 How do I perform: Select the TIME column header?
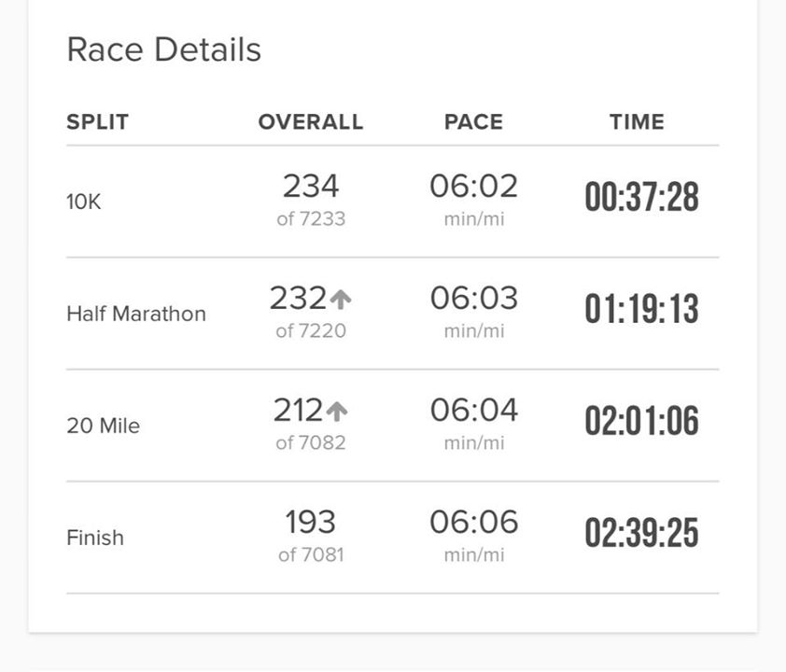pos(638,121)
